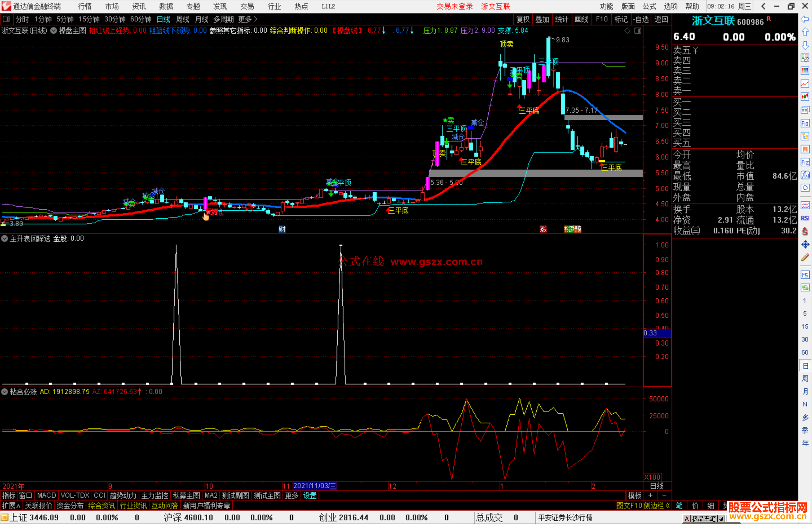812x524 pixels.
Task: Toggle the 操盘主图 indicator round button
Action: coord(54,30)
